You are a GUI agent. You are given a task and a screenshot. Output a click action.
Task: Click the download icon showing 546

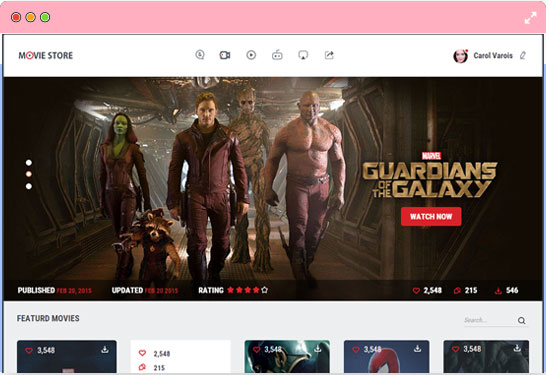[x=498, y=290]
